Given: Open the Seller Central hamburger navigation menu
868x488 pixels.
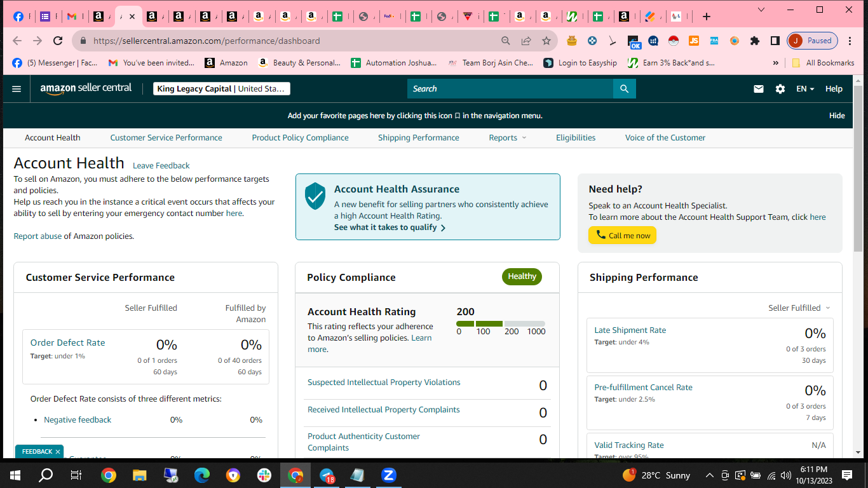Looking at the screenshot, I should click(x=17, y=89).
